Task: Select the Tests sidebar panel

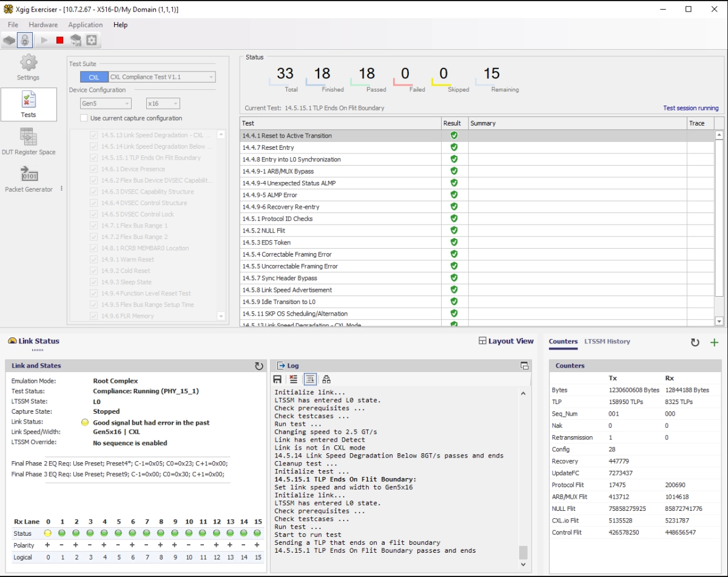Action: click(29, 104)
